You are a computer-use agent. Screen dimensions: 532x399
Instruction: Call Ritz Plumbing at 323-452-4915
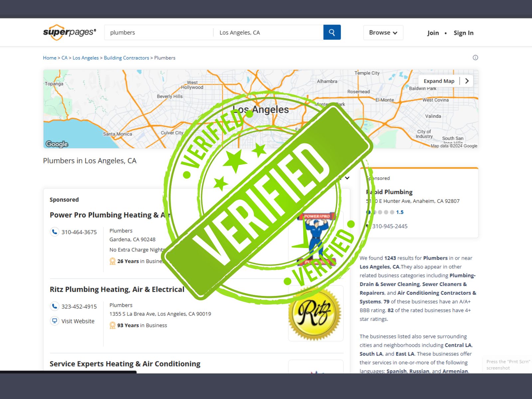pos(79,307)
